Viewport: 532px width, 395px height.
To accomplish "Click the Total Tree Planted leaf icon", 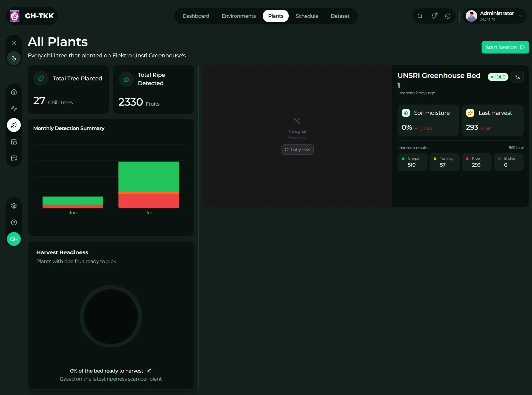I will [x=41, y=78].
